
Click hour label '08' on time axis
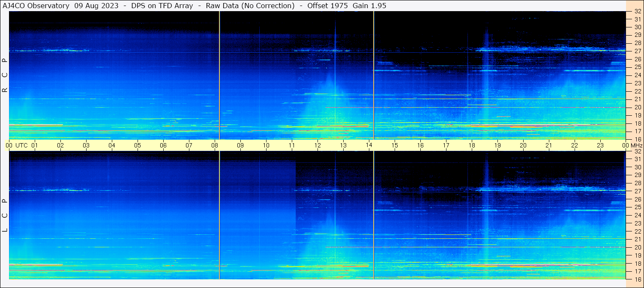click(x=215, y=145)
